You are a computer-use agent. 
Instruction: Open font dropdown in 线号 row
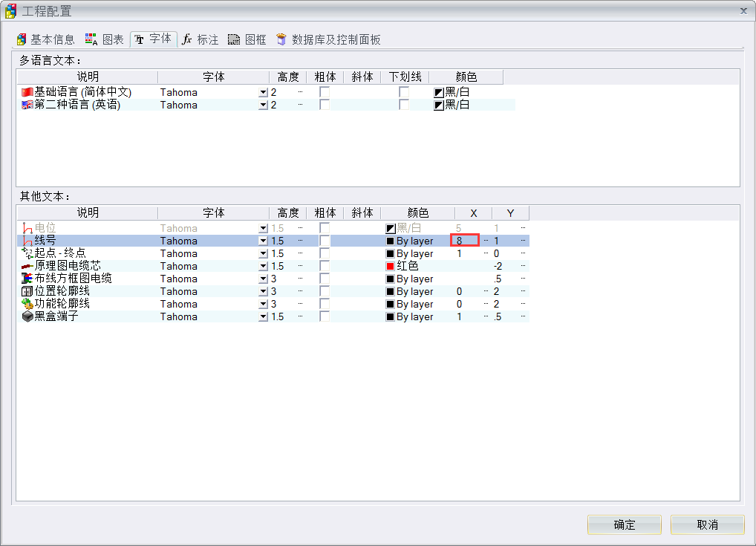click(x=263, y=241)
